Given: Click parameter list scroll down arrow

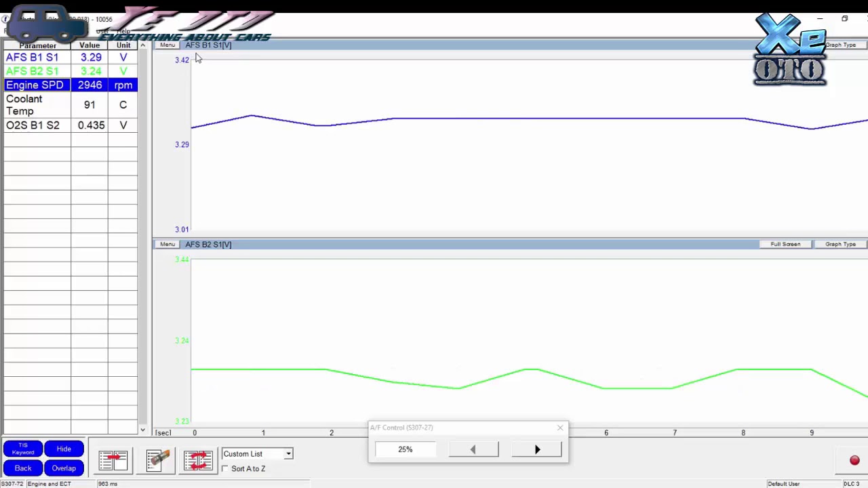Looking at the screenshot, I should pos(142,430).
